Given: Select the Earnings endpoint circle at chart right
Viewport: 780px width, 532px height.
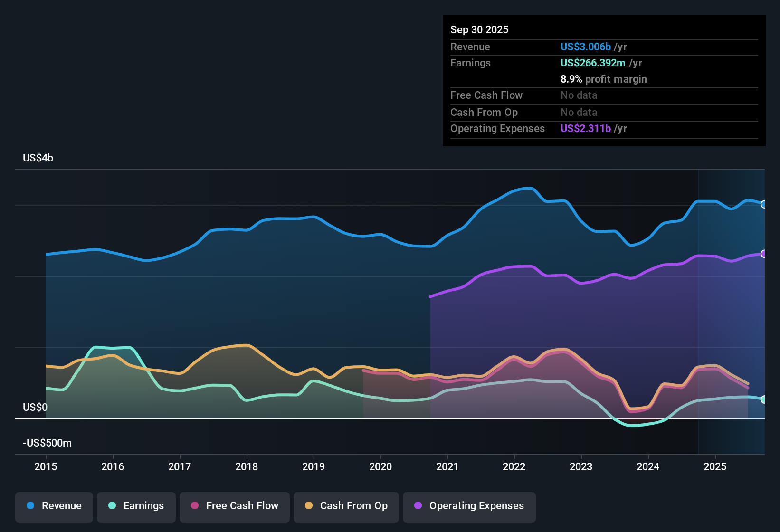Looking at the screenshot, I should [764, 400].
